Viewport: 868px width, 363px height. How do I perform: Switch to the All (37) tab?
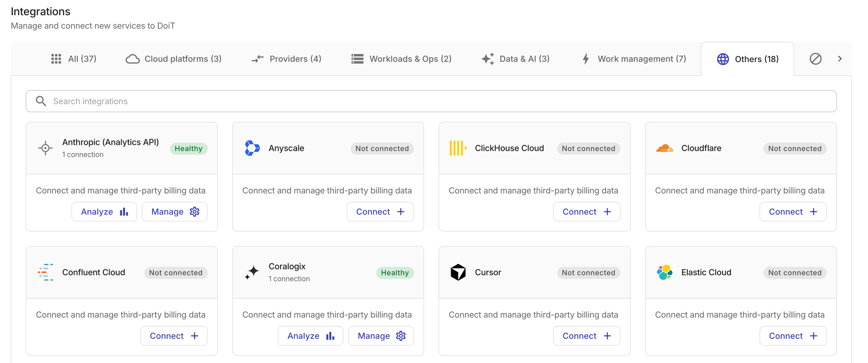click(x=74, y=59)
